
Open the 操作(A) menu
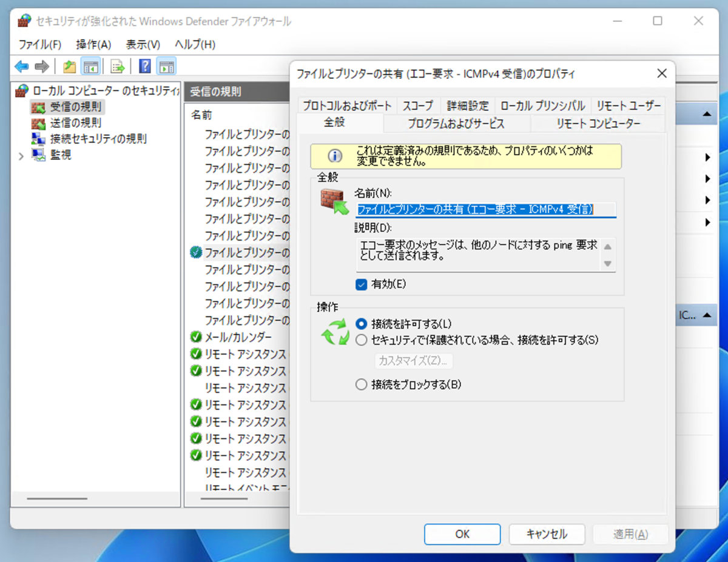(x=93, y=44)
